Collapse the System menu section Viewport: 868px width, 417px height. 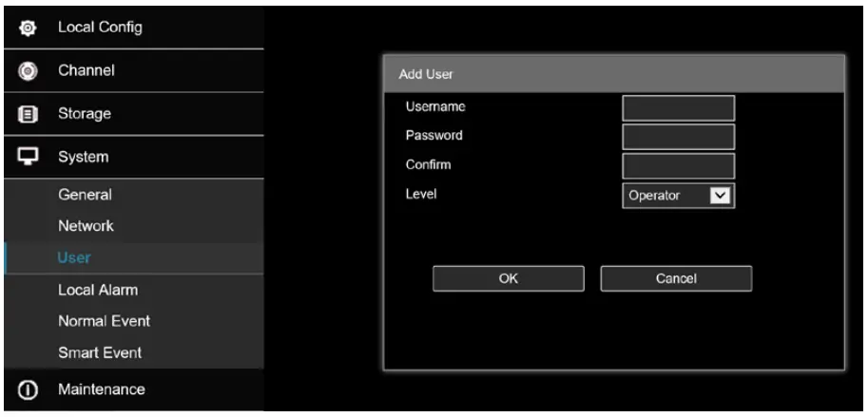tap(134, 157)
